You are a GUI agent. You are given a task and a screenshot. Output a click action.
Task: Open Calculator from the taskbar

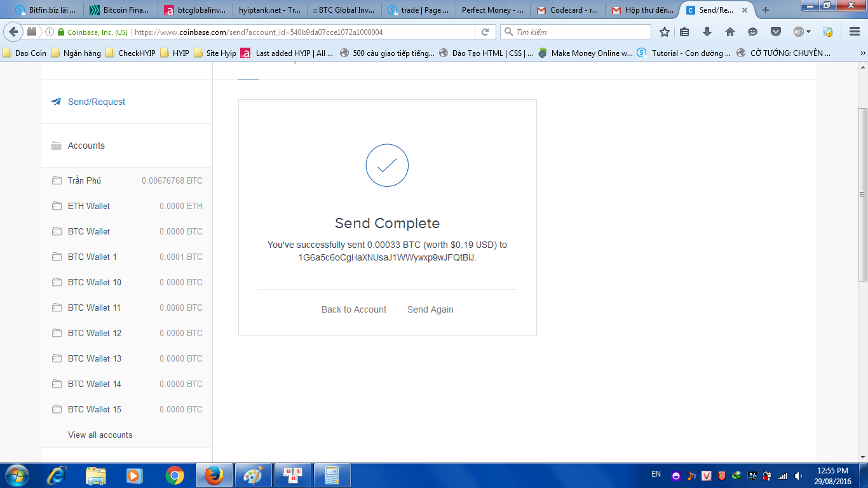click(332, 475)
